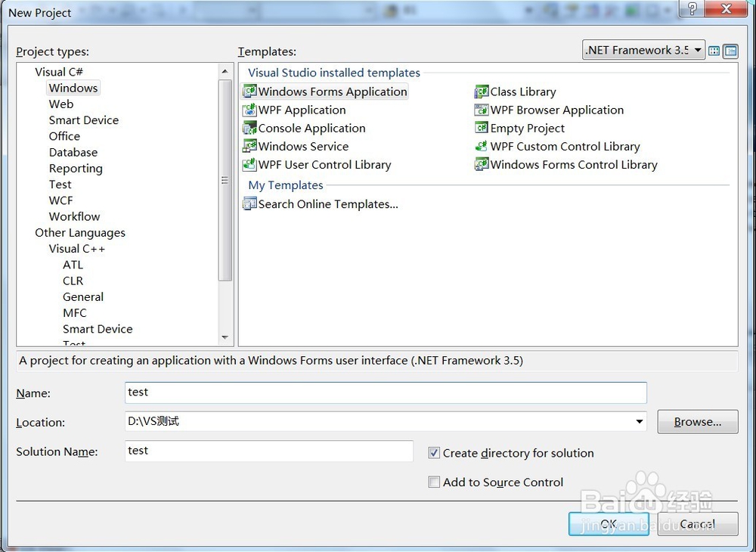This screenshot has width=756, height=552.
Task: Click the OK button
Action: point(609,523)
